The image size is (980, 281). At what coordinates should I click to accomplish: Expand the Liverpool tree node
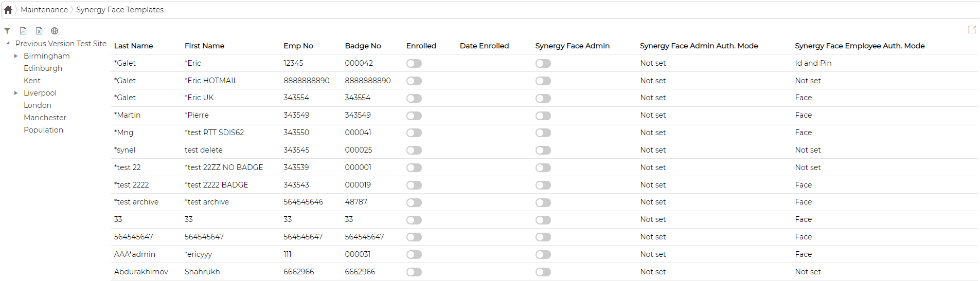click(16, 93)
